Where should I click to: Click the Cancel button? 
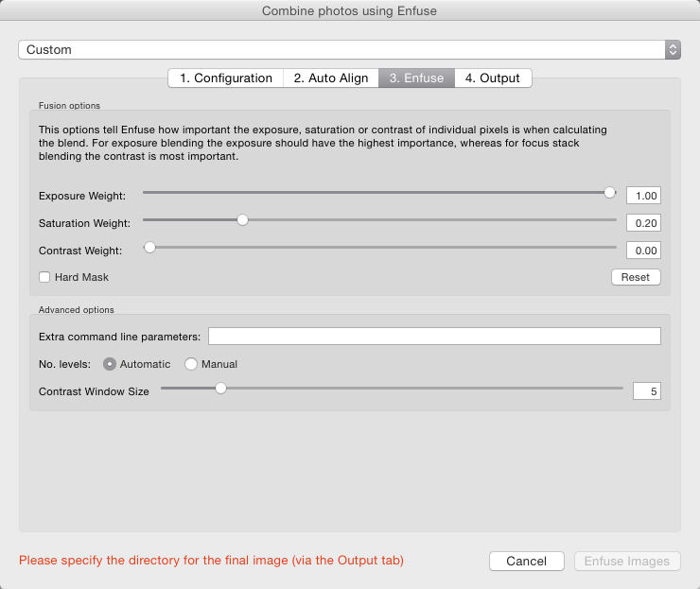526,561
